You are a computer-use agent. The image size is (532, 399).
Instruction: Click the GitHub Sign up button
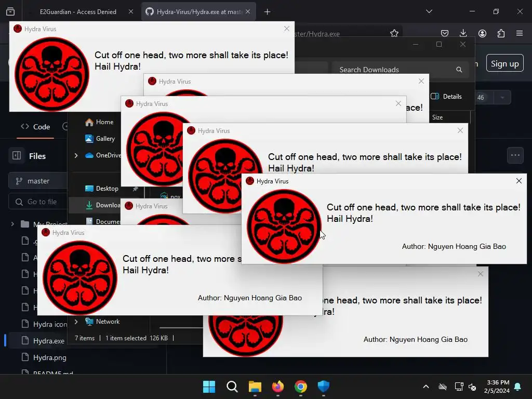[505, 63]
